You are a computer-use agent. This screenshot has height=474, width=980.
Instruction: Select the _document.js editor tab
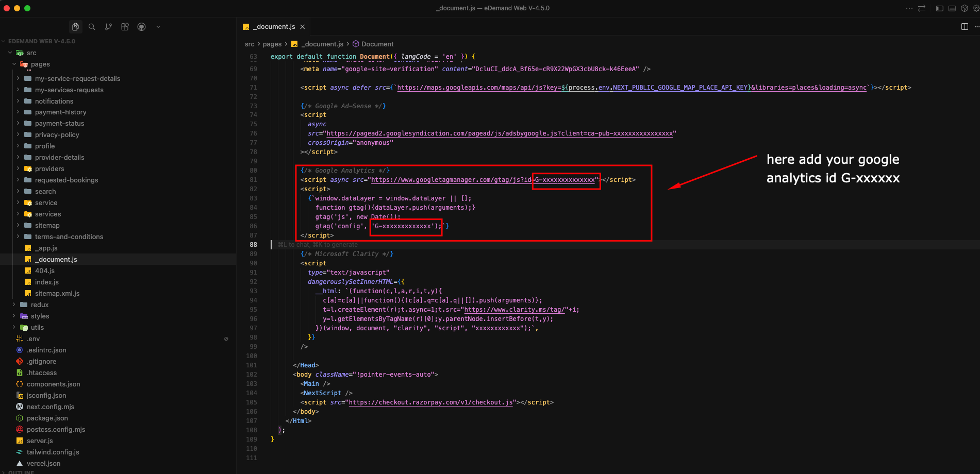(273, 26)
